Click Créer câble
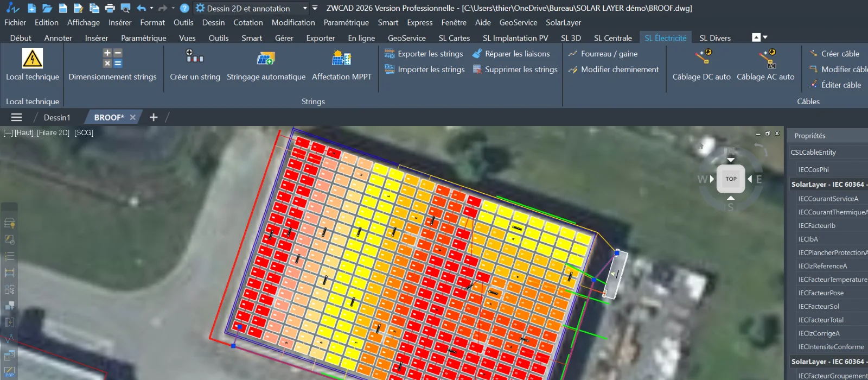868x380 pixels. [834, 54]
